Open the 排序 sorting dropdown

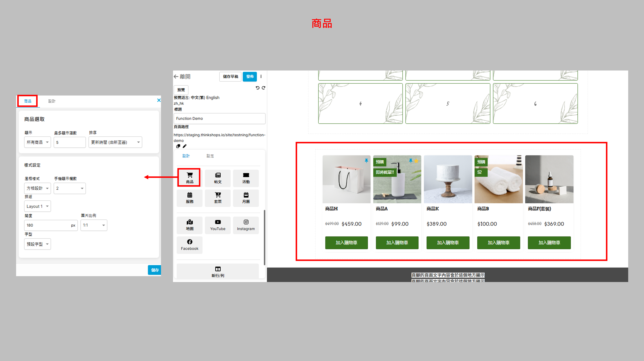115,142
